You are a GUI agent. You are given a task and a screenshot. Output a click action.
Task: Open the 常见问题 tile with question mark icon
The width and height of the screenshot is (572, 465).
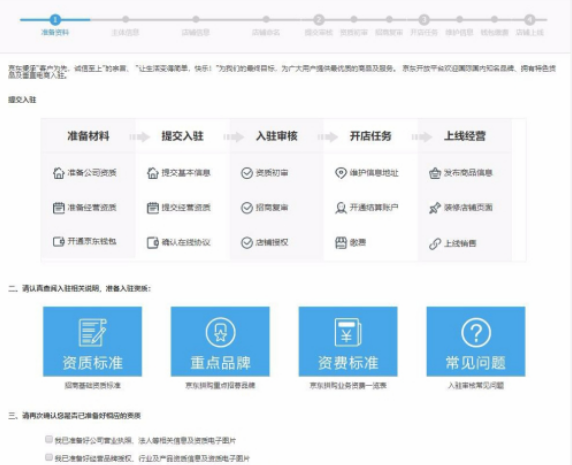click(476, 341)
